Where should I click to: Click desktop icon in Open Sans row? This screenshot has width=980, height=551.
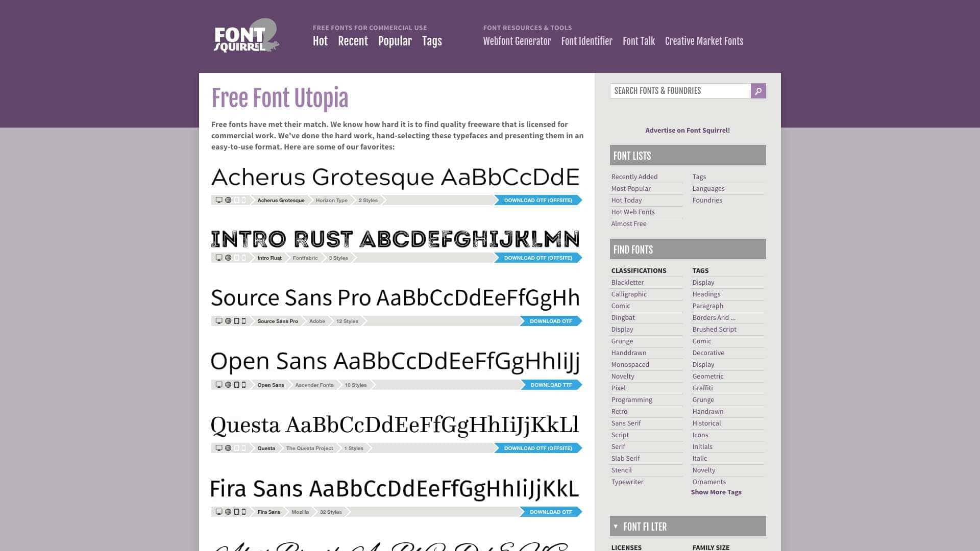219,385
